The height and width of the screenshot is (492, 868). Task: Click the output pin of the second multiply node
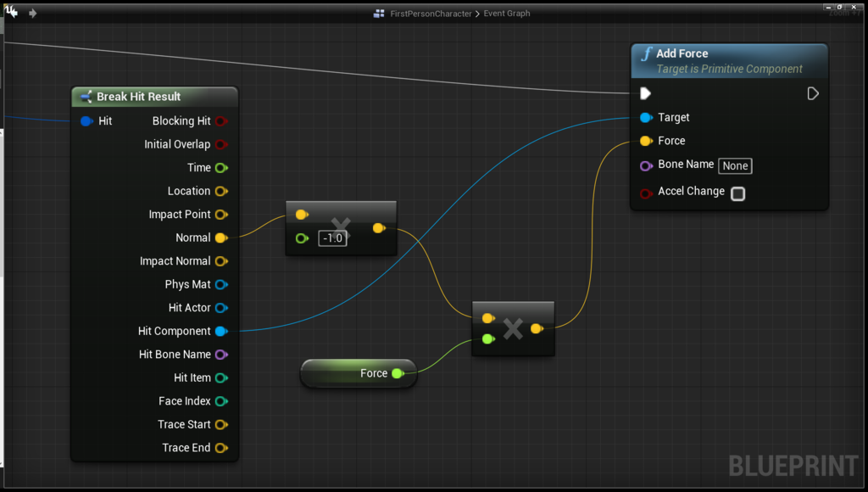click(x=536, y=328)
